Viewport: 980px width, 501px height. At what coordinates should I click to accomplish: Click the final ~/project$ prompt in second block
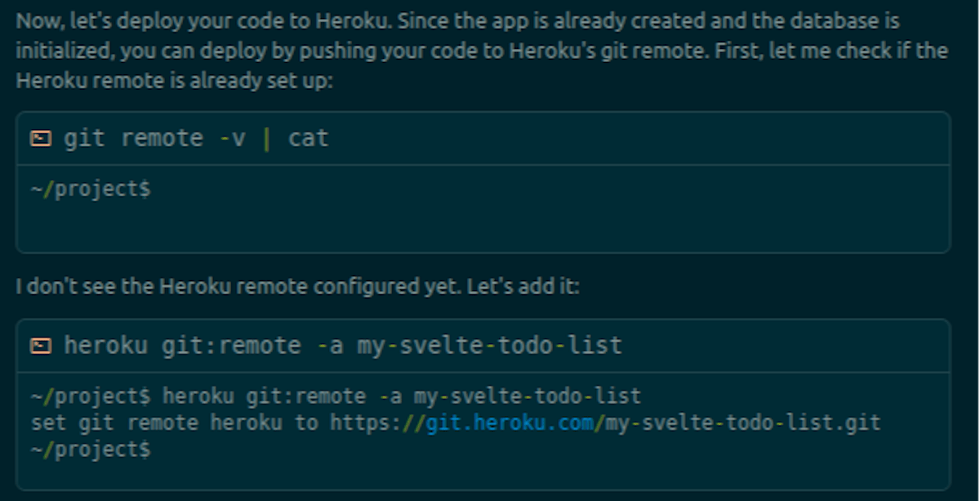click(91, 450)
